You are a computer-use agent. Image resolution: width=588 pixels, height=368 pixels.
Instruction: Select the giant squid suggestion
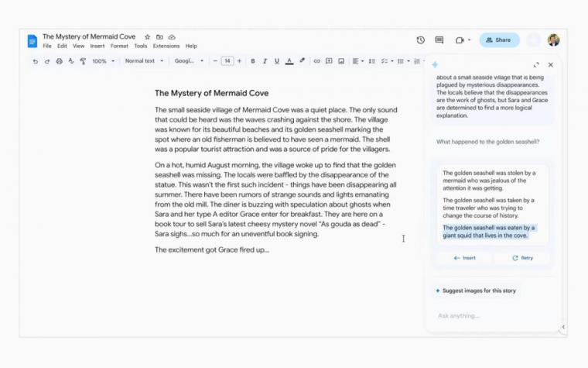(489, 232)
